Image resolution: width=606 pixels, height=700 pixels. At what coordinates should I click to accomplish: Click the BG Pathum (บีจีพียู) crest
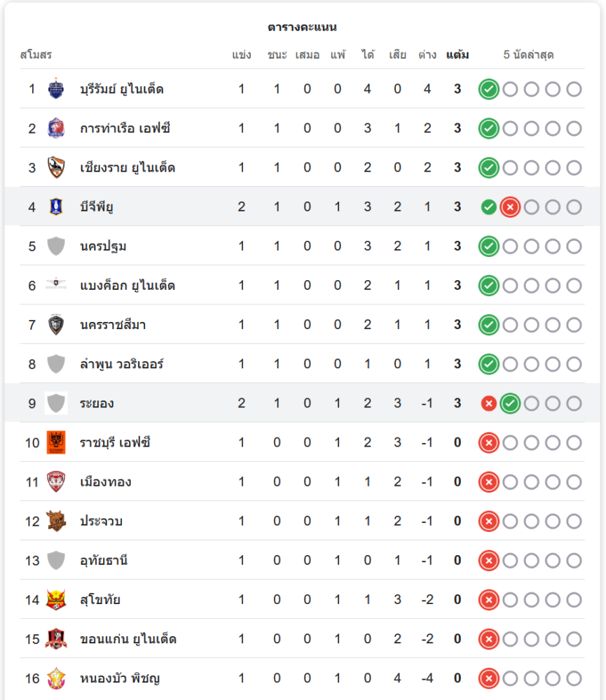[56, 206]
